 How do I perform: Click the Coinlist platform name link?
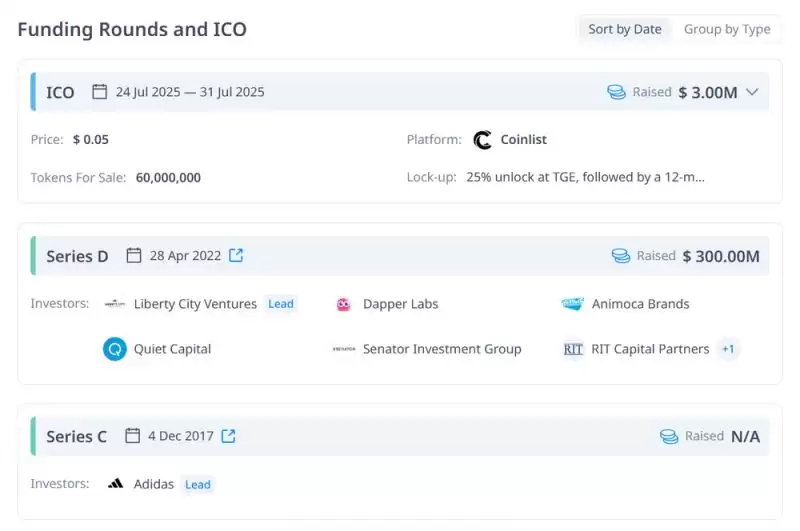tap(524, 140)
